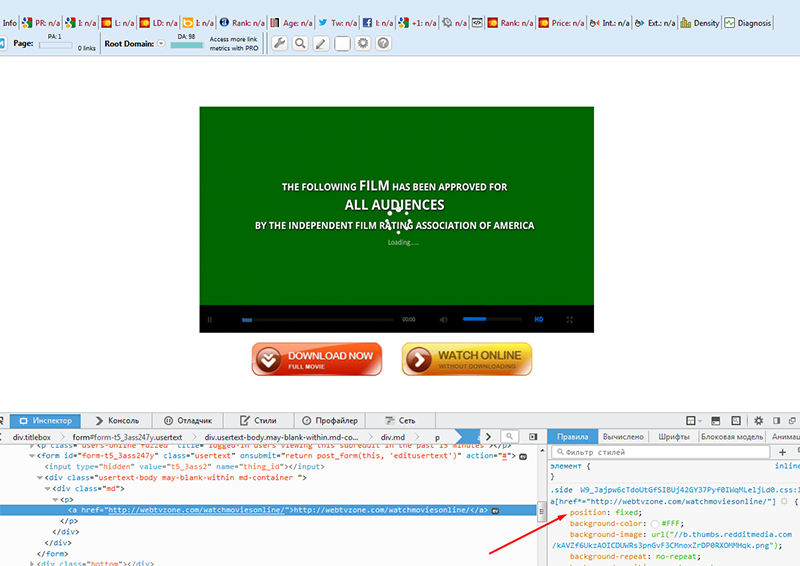Click Access more link metrics with PRO

[234, 44]
